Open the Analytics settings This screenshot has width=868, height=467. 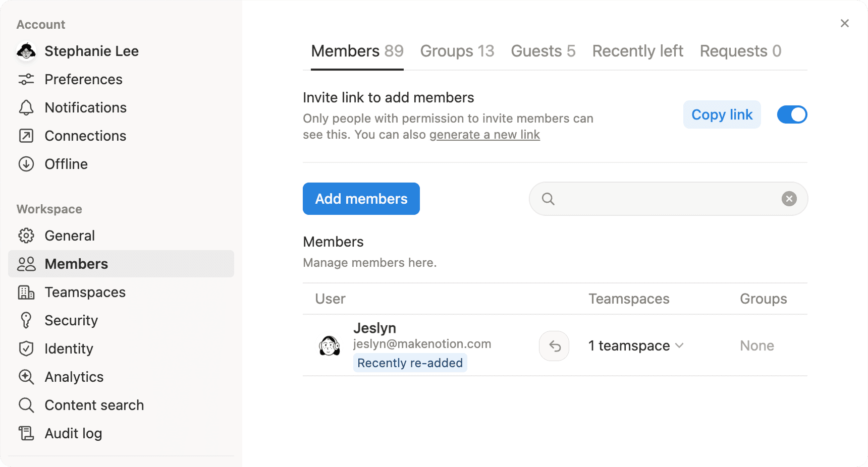tap(74, 377)
